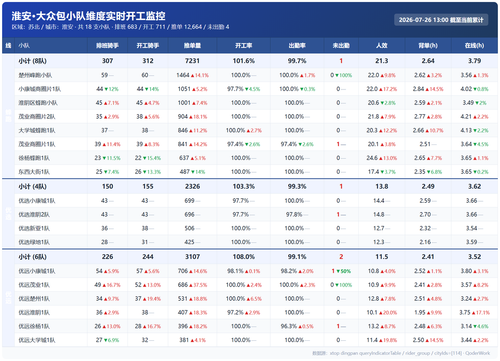Screen dimensions: 500x361
Task: Click the cell 531 ▲18.8%
Action: click(x=192, y=299)
